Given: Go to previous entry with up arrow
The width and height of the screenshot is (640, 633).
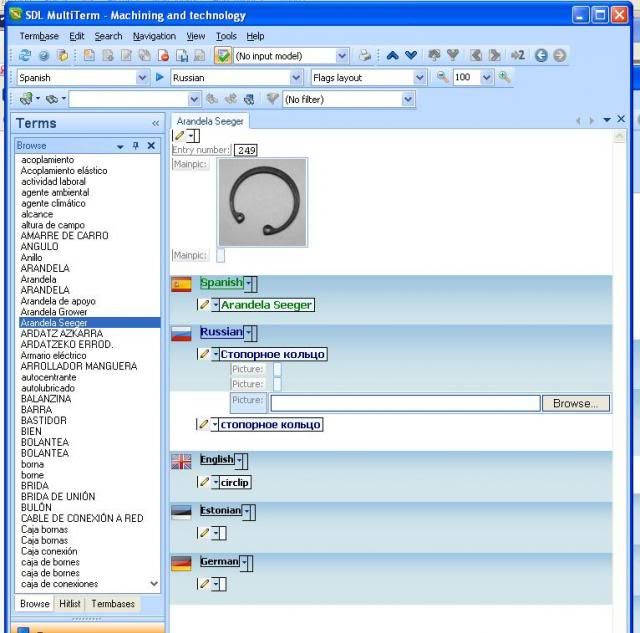Looking at the screenshot, I should [x=392, y=55].
